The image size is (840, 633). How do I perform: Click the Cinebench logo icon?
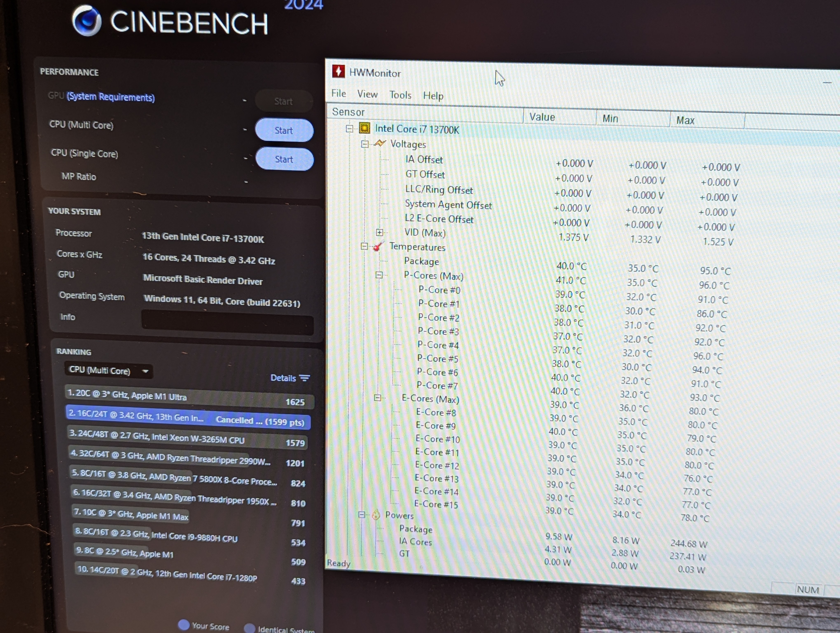tap(87, 21)
